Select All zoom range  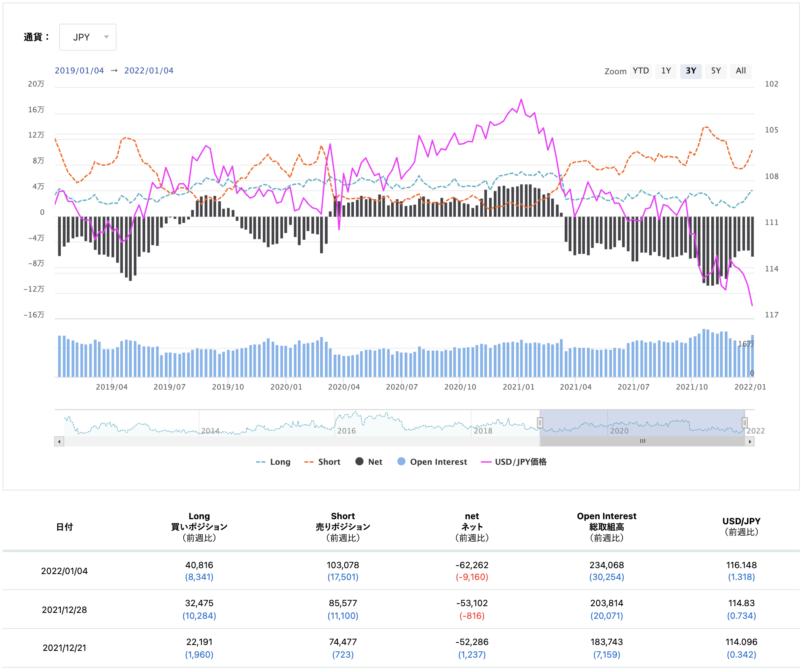click(741, 71)
